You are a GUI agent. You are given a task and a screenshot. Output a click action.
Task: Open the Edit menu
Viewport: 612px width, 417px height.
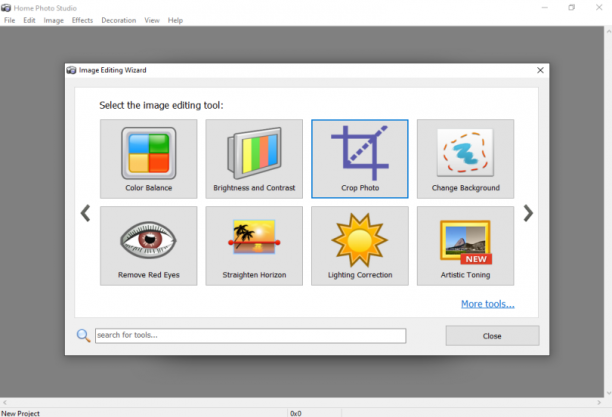(x=29, y=20)
